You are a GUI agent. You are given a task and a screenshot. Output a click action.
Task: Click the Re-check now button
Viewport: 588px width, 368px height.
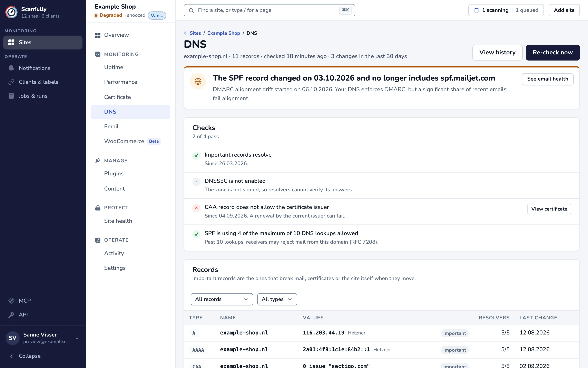coord(552,53)
